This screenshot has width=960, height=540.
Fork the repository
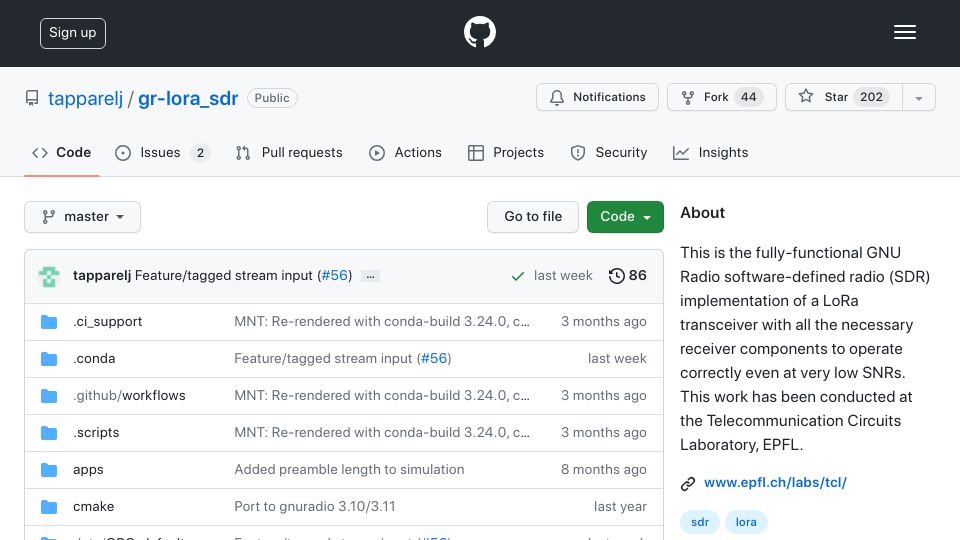(x=721, y=97)
